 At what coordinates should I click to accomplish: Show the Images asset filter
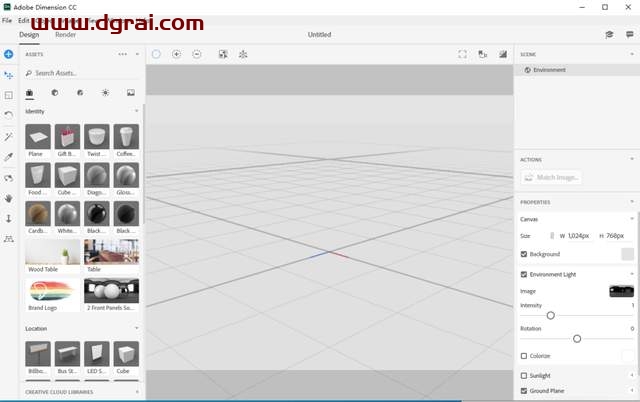click(x=131, y=93)
